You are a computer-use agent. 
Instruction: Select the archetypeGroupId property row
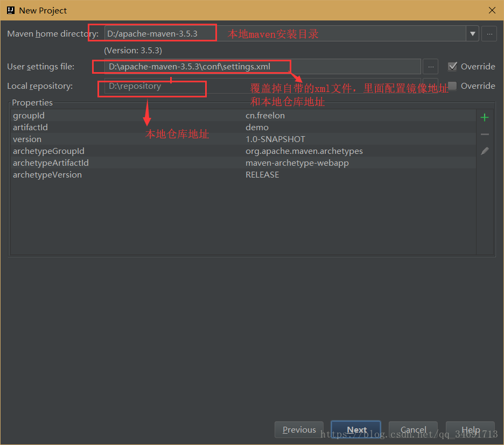pos(243,151)
